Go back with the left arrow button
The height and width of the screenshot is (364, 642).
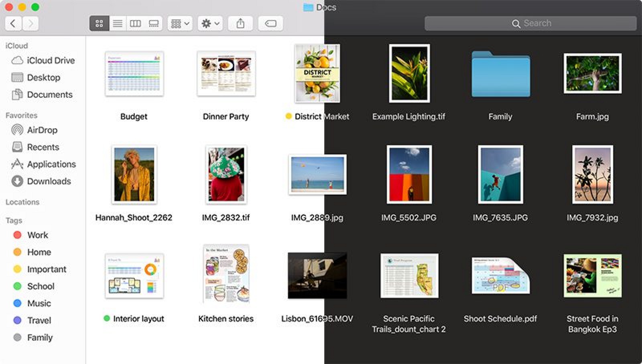(13, 24)
